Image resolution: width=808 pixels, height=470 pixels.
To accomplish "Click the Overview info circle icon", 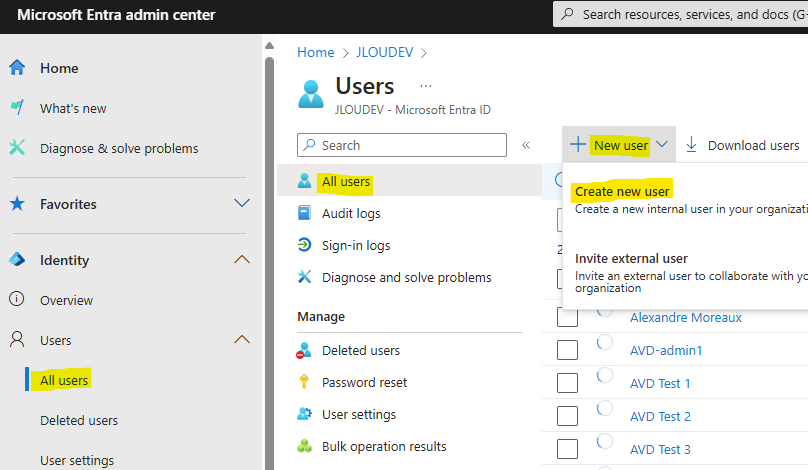I will pos(16,299).
